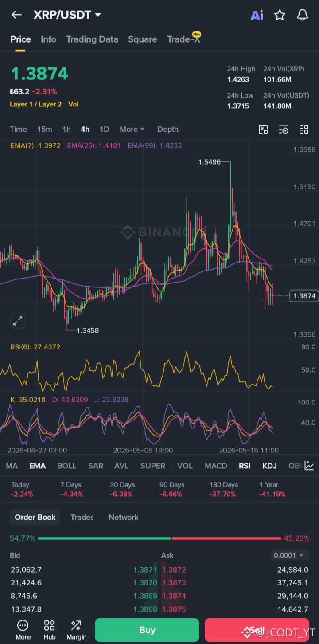Tap the 180 Days -37.70% performance
The height and width of the screenshot is (644, 319).
[x=224, y=489]
